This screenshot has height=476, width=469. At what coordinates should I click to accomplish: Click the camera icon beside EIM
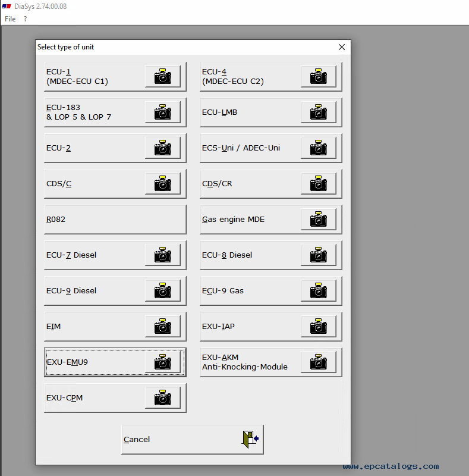[x=162, y=327]
